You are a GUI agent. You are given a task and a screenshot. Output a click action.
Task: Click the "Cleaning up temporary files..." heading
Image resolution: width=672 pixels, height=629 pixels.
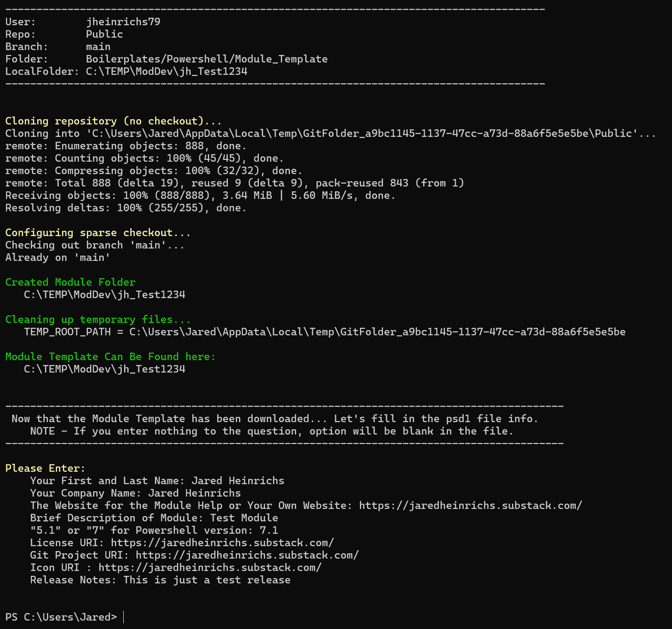pos(98,319)
